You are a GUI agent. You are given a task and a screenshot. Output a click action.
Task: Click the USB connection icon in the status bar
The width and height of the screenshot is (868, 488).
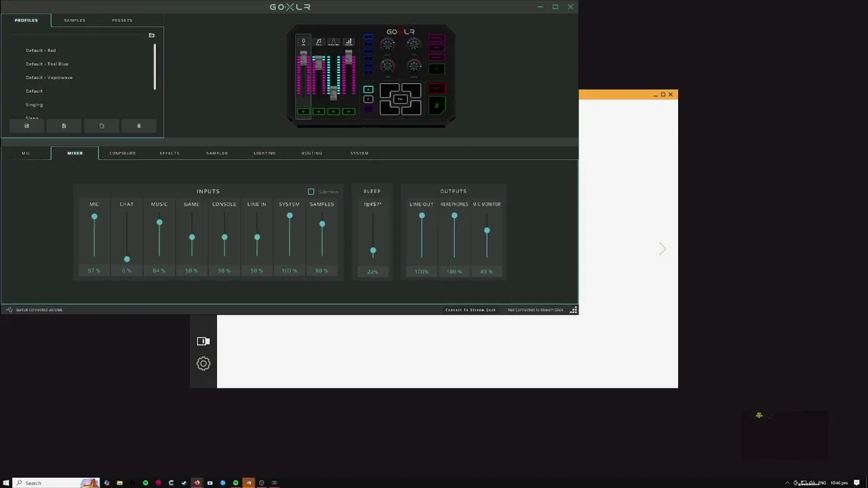tap(9, 310)
